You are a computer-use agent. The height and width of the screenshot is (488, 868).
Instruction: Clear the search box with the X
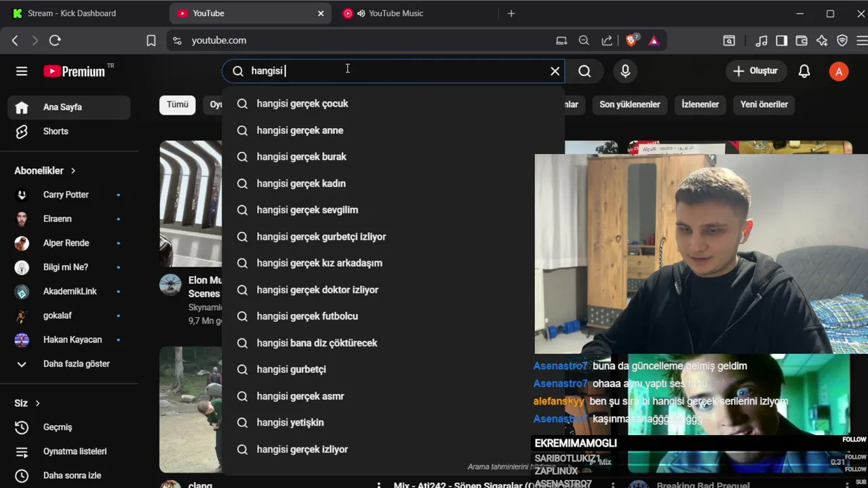coord(555,71)
